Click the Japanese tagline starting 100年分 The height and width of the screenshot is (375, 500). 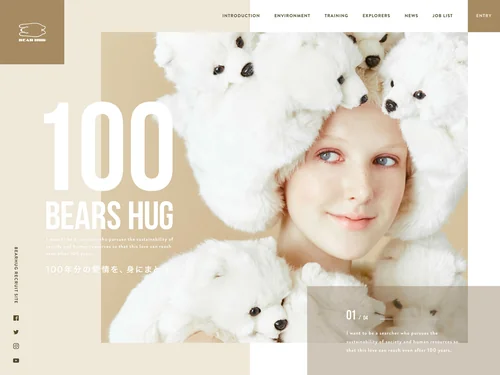(107, 269)
